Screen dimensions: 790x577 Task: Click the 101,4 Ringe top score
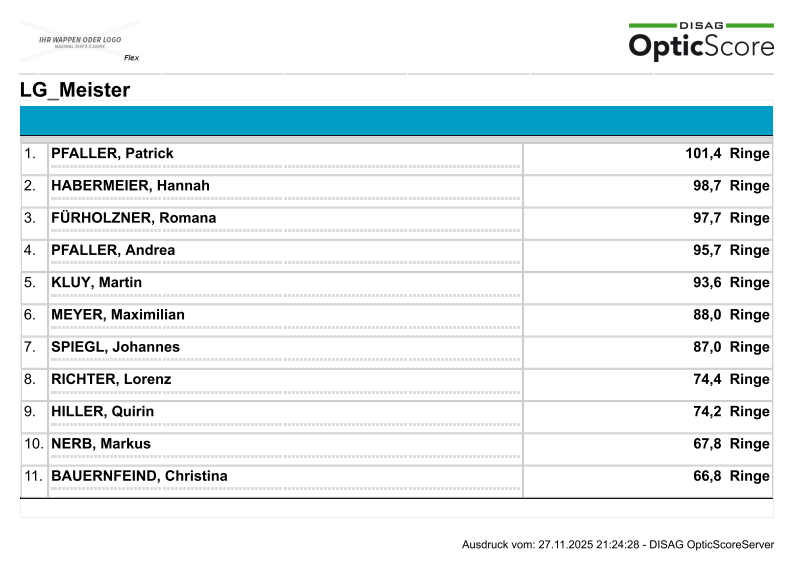(x=727, y=154)
